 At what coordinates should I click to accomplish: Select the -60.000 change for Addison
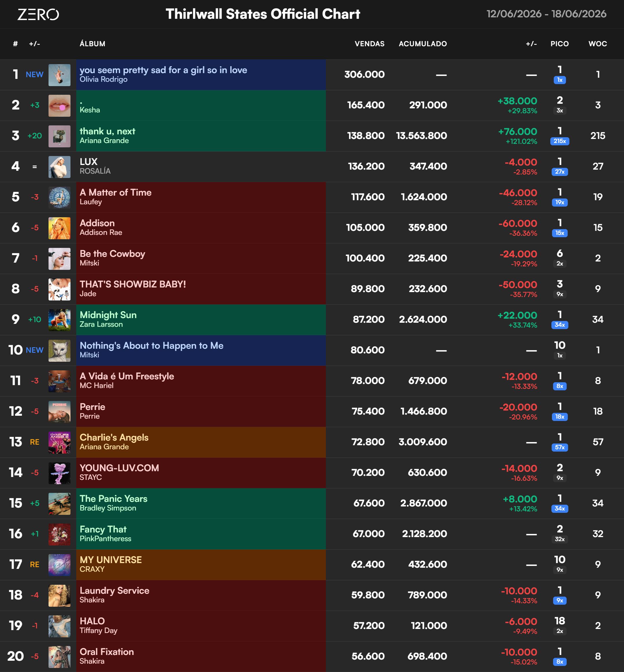click(x=518, y=224)
